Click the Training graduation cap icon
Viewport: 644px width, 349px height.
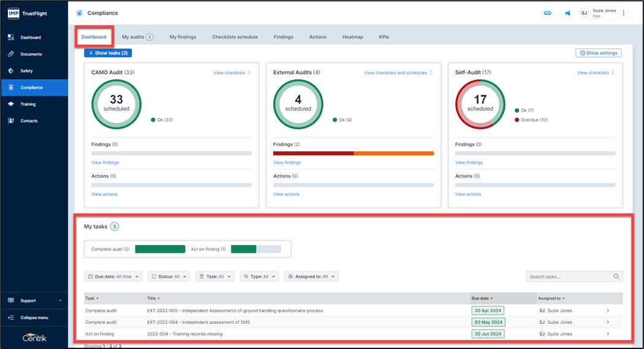tap(11, 104)
